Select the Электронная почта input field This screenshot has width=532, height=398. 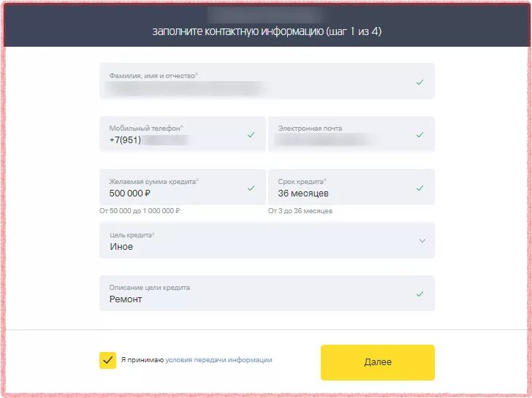tap(351, 134)
